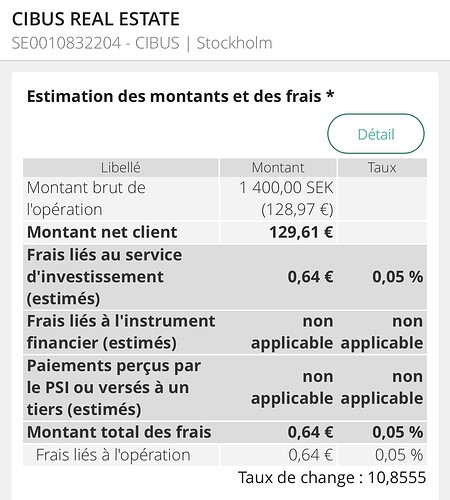Open the Détail button
Image resolution: width=450 pixels, height=500 pixels.
pyautogui.click(x=376, y=134)
